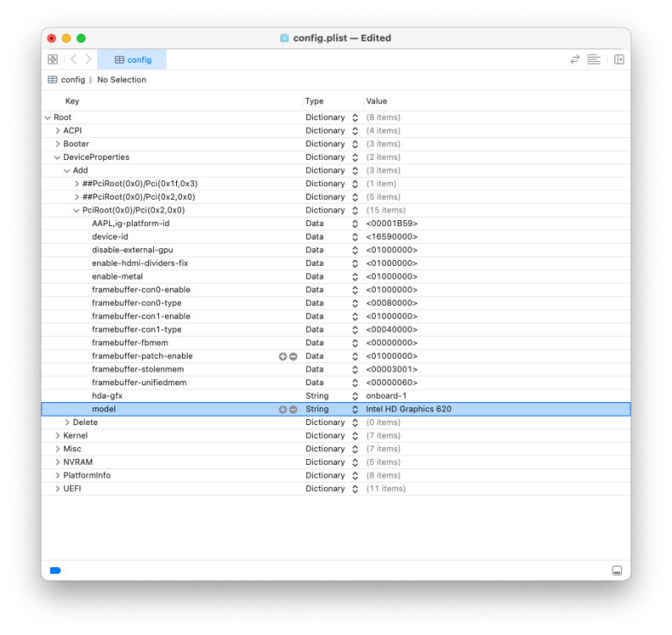Expand the ACPI dictionary

click(58, 130)
